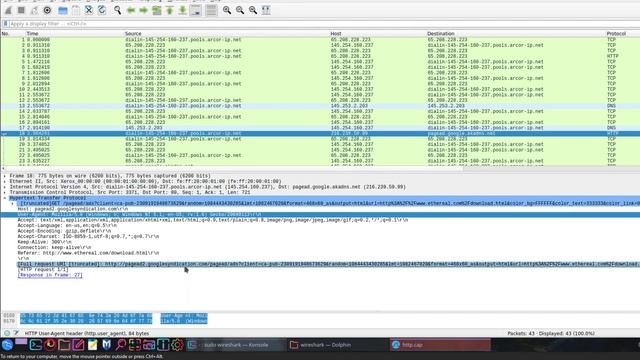
Task: Jump to last packet icon
Action: (182, 10)
